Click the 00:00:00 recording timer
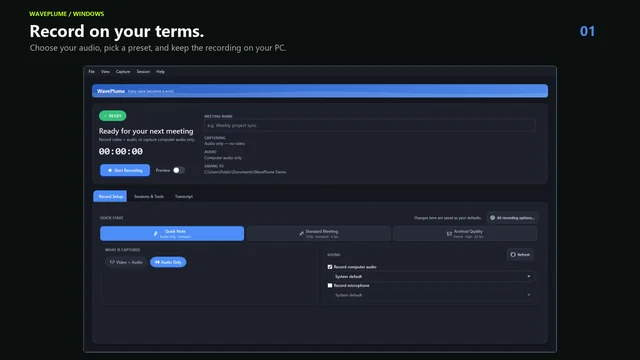The width and height of the screenshot is (640, 360). 121,151
